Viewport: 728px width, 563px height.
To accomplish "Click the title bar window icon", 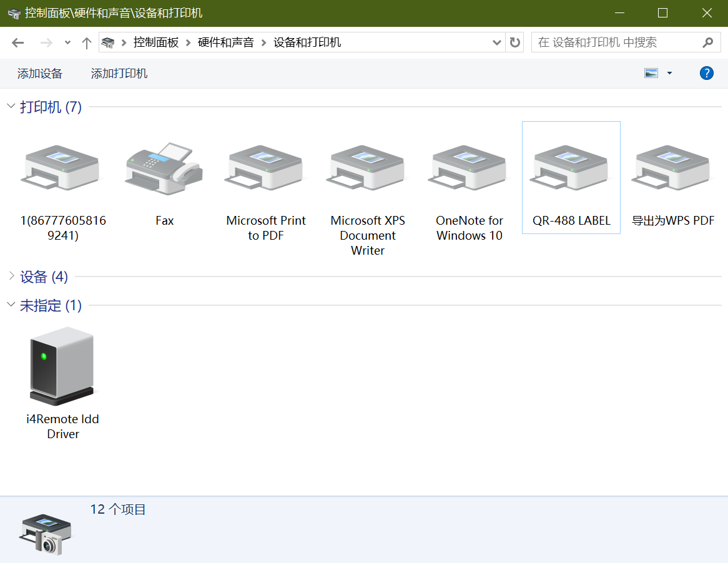I will tap(14, 14).
